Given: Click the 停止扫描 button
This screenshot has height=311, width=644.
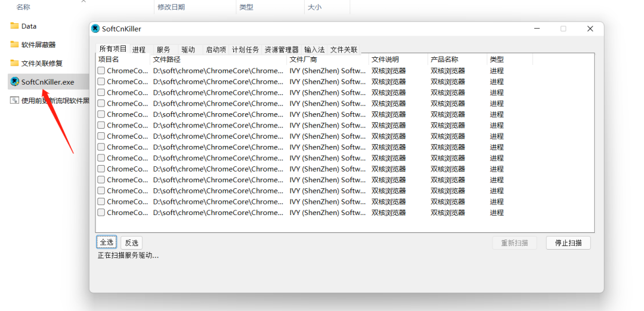Looking at the screenshot, I should pyautogui.click(x=568, y=242).
